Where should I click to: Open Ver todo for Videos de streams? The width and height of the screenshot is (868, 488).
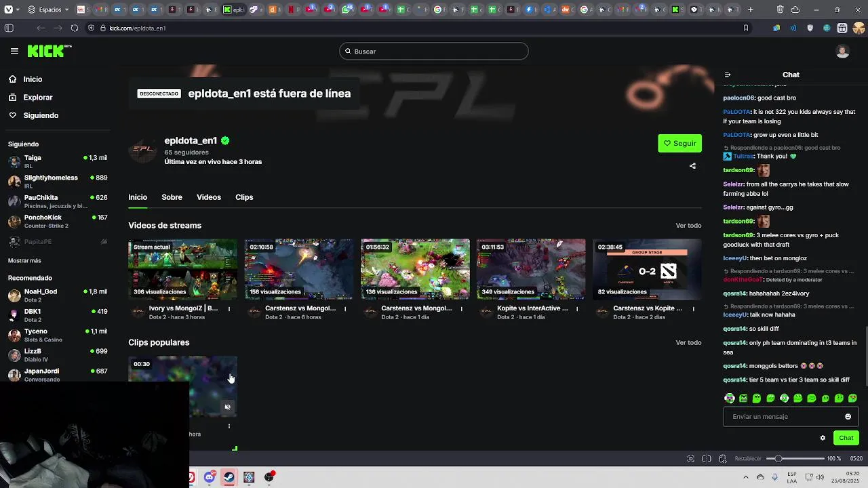click(x=688, y=225)
